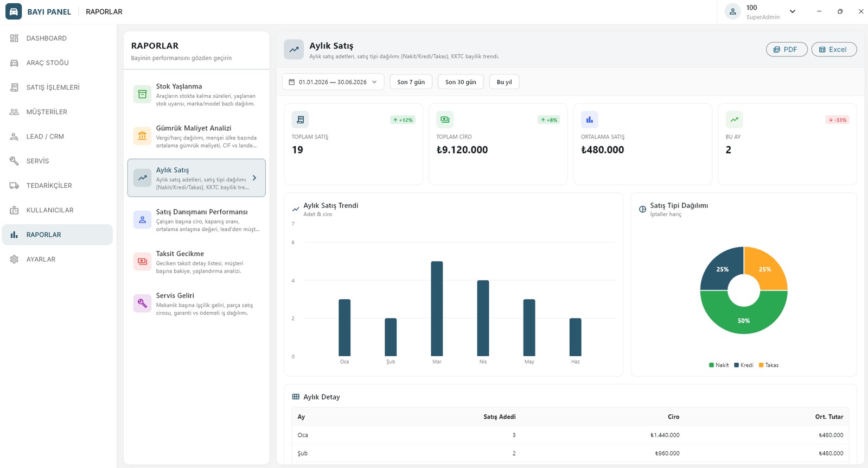The width and height of the screenshot is (868, 468).
Task: Click the green Nakit donut segment
Action: [744, 319]
